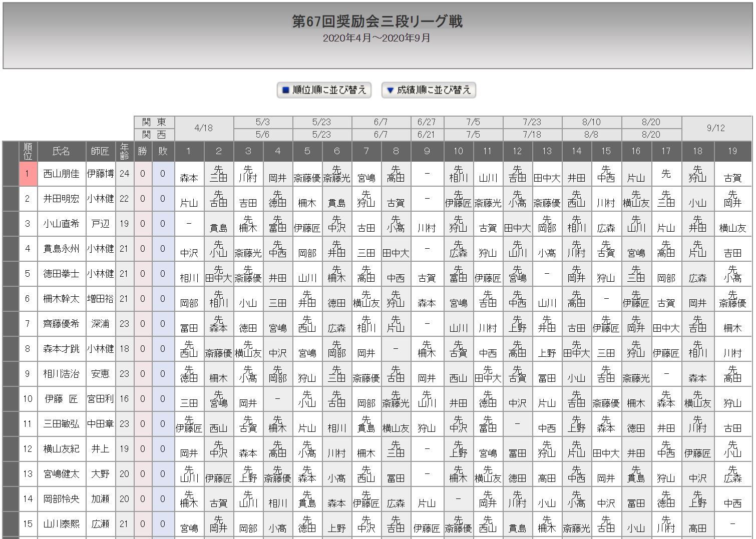The image size is (756, 539).
Task: Click master name 戸辺
Action: tap(100, 224)
